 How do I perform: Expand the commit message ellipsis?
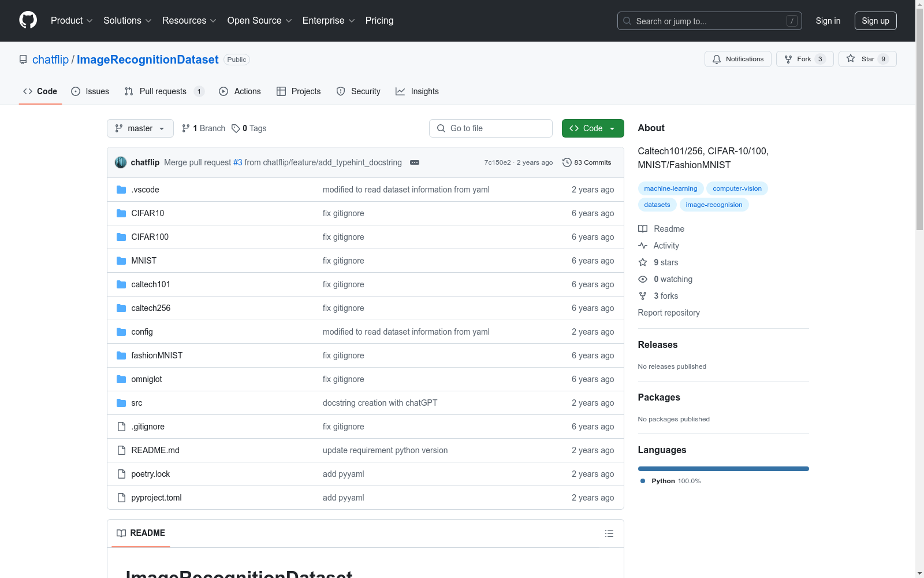[x=415, y=162]
